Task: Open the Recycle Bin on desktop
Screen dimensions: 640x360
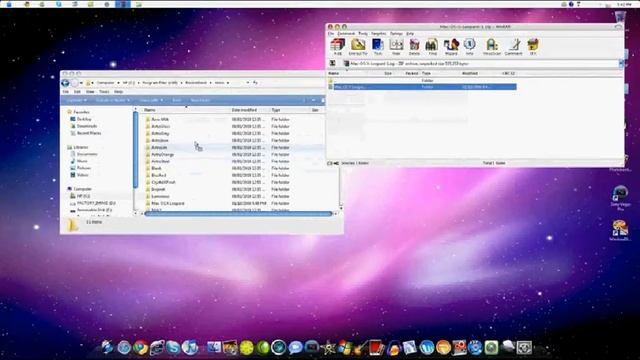Action: click(620, 18)
